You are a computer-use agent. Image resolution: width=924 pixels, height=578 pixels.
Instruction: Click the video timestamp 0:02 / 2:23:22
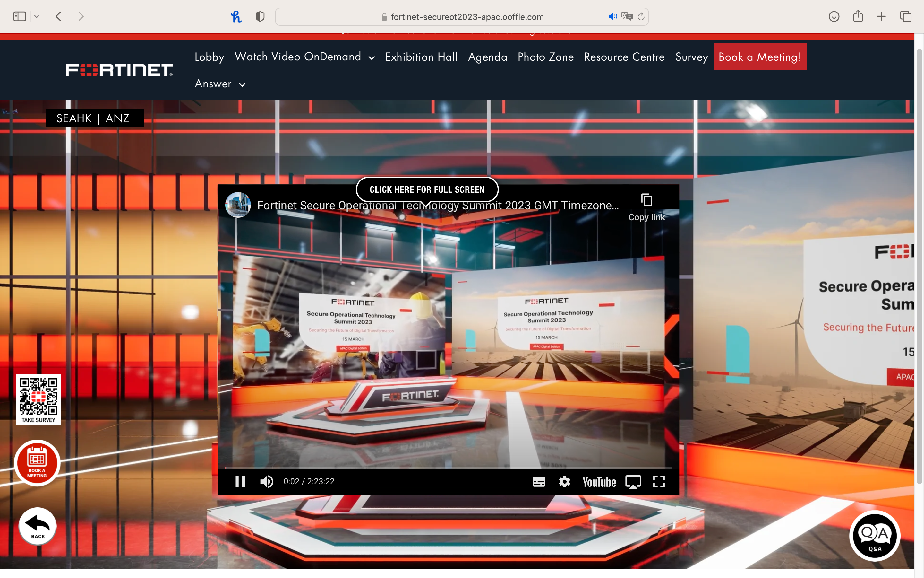pyautogui.click(x=309, y=481)
